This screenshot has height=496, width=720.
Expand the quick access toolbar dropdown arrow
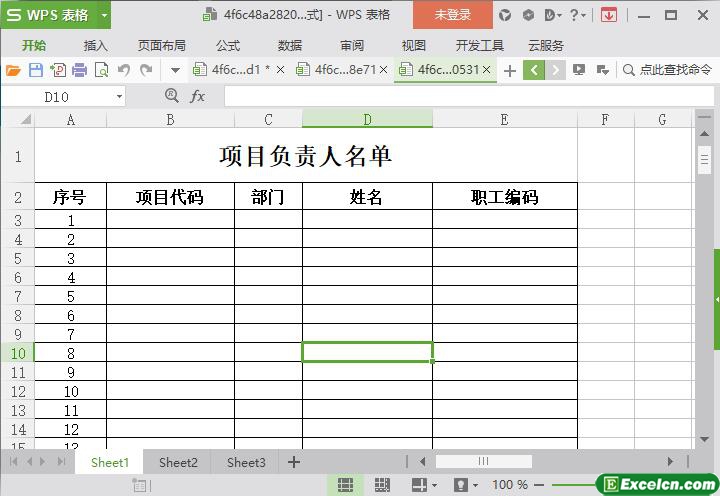(175, 71)
